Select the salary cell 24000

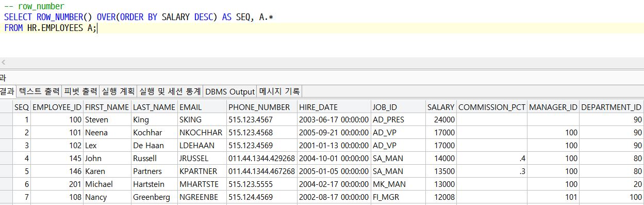point(441,119)
